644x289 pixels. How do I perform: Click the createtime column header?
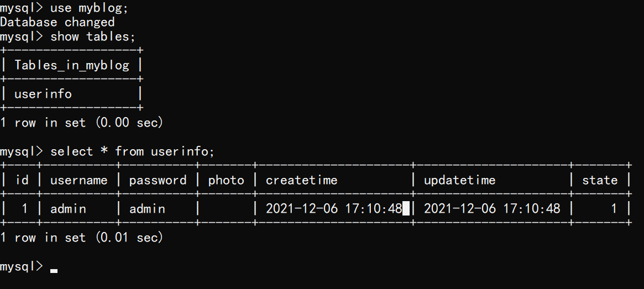pyautogui.click(x=301, y=180)
